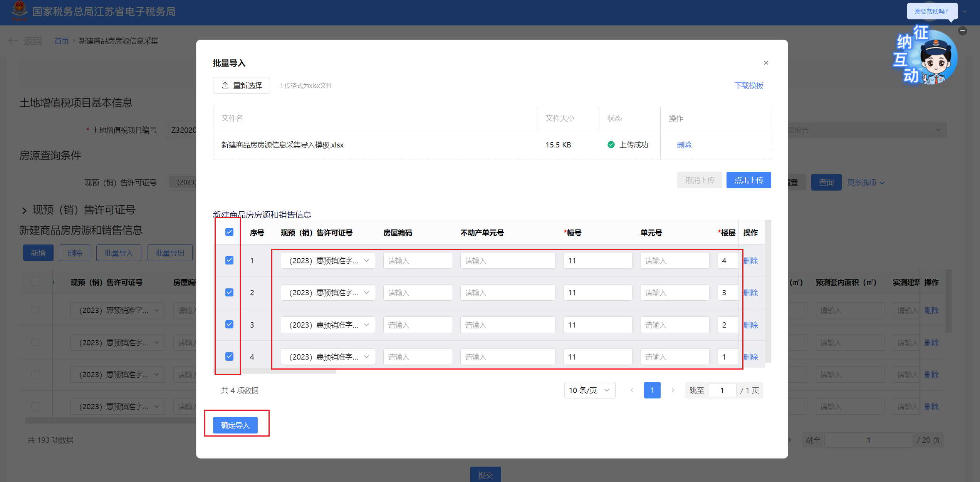Go to next page arrow in dialog
The height and width of the screenshot is (482, 980).
(673, 390)
